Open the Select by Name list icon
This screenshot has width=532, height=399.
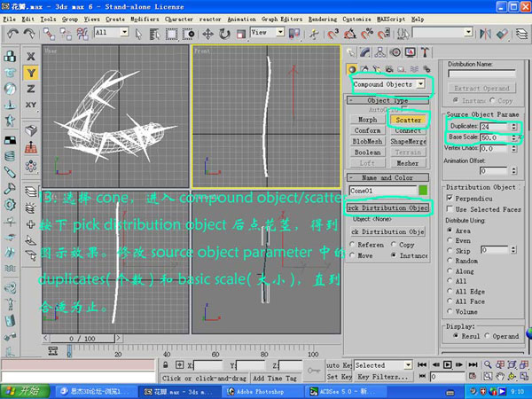154,34
